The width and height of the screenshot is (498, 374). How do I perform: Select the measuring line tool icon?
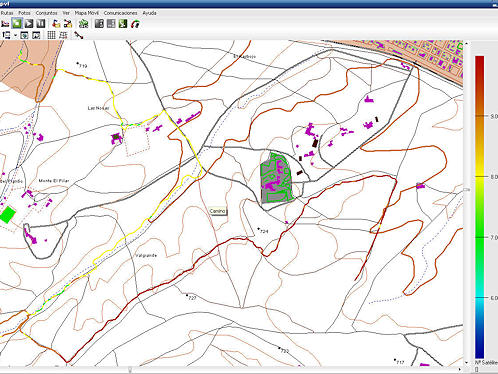click(78, 35)
